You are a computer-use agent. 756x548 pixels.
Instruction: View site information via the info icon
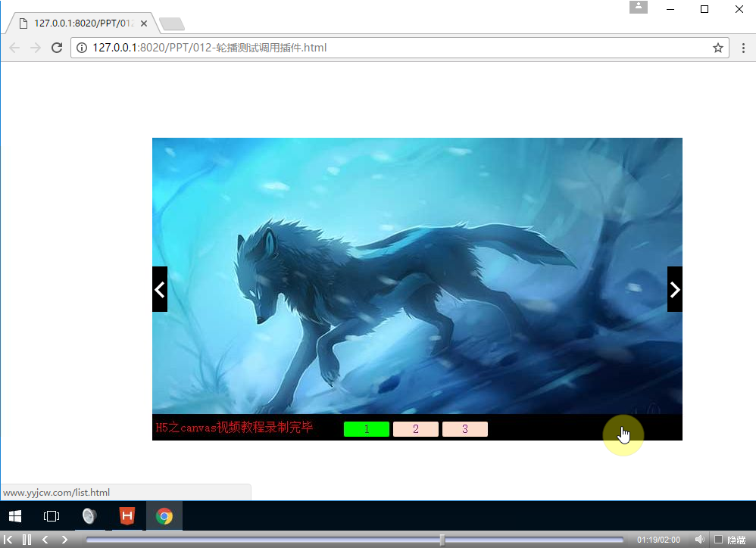click(83, 48)
